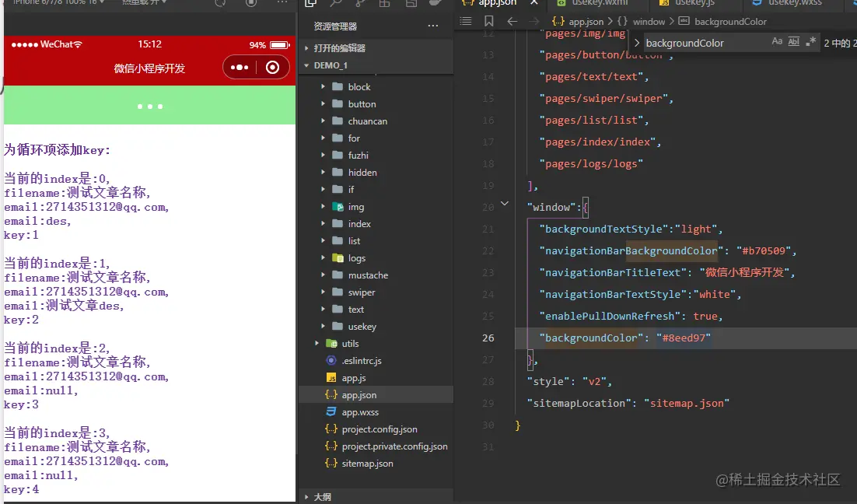
Task: Close the app.json tab
Action: coord(534,3)
